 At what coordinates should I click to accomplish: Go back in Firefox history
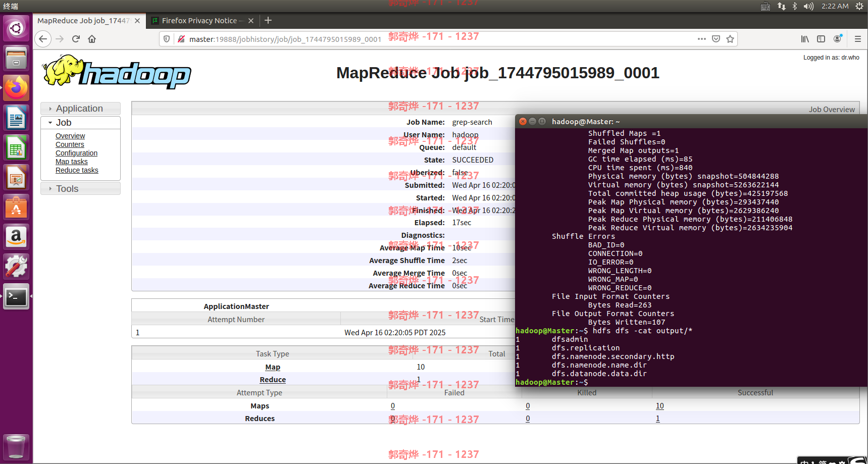point(43,39)
